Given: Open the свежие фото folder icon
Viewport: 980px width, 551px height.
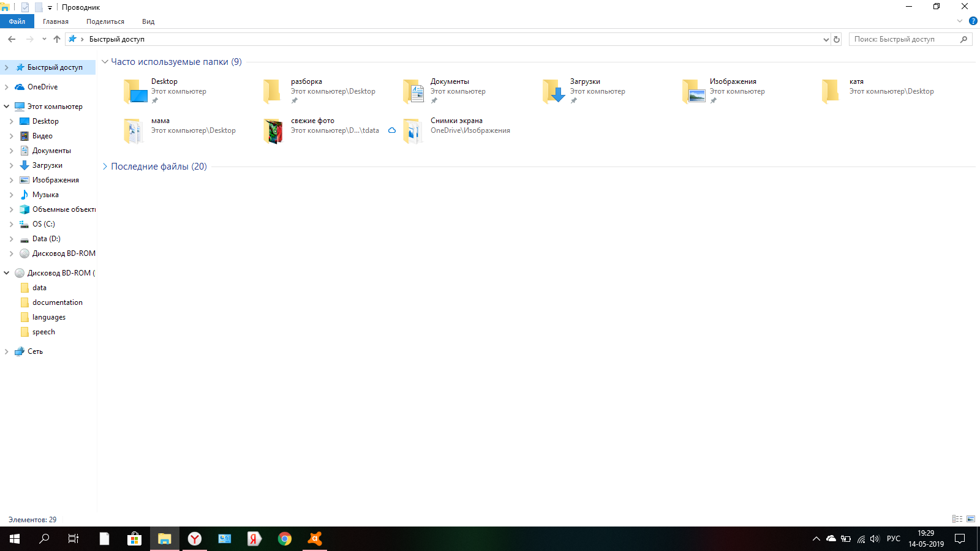Looking at the screenshot, I should click(x=273, y=130).
